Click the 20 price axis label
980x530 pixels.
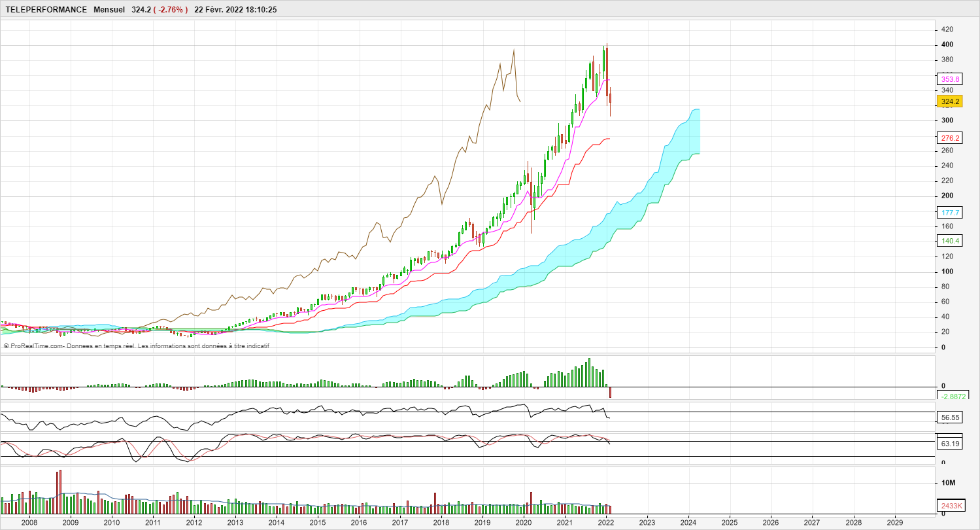coord(945,332)
